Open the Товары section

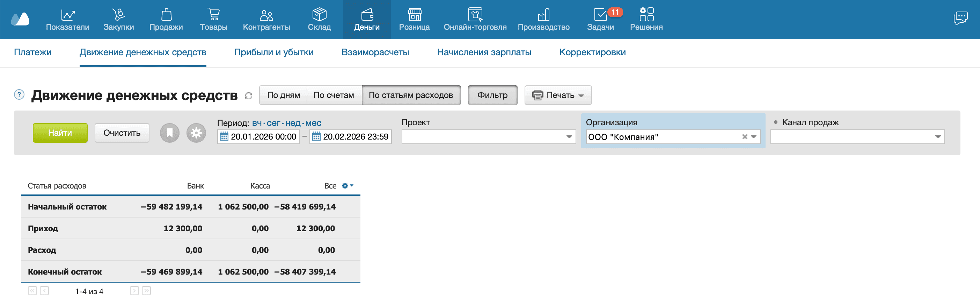tap(214, 20)
